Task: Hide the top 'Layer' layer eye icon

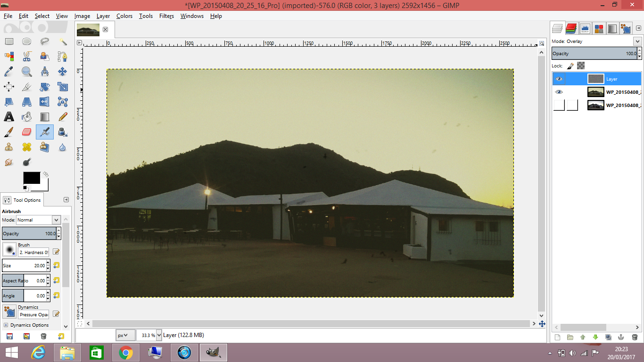Action: click(559, 79)
